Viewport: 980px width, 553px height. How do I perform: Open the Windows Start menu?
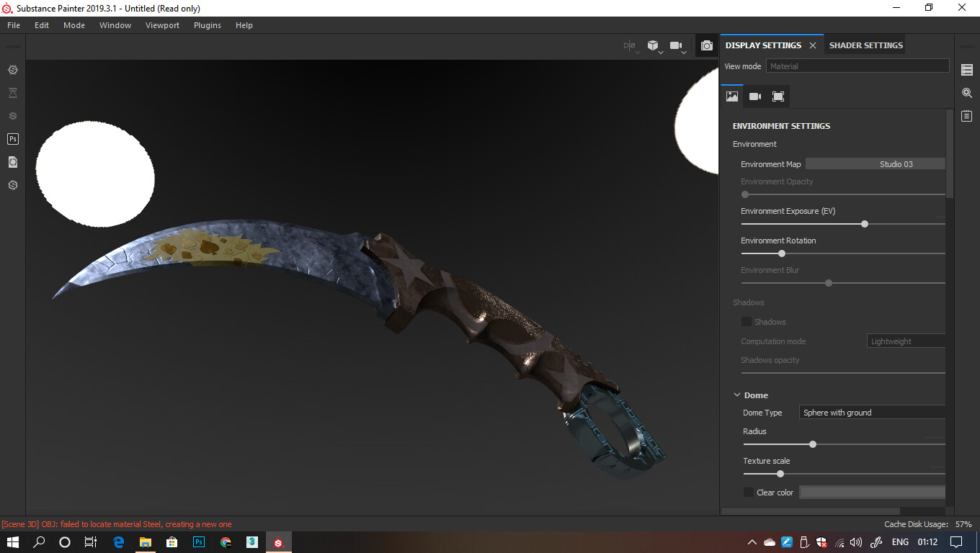click(13, 541)
